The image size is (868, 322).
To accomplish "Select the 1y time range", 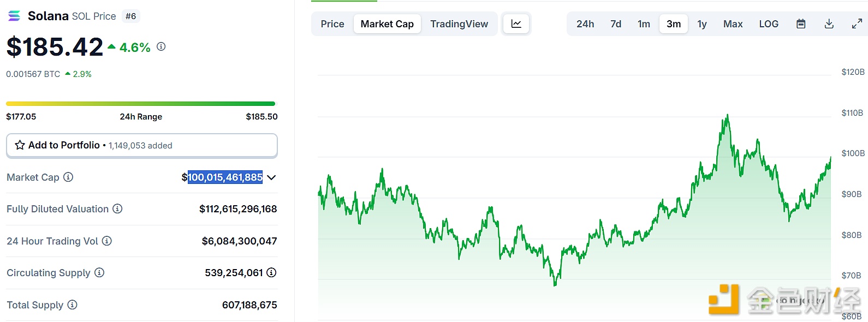I will 702,24.
